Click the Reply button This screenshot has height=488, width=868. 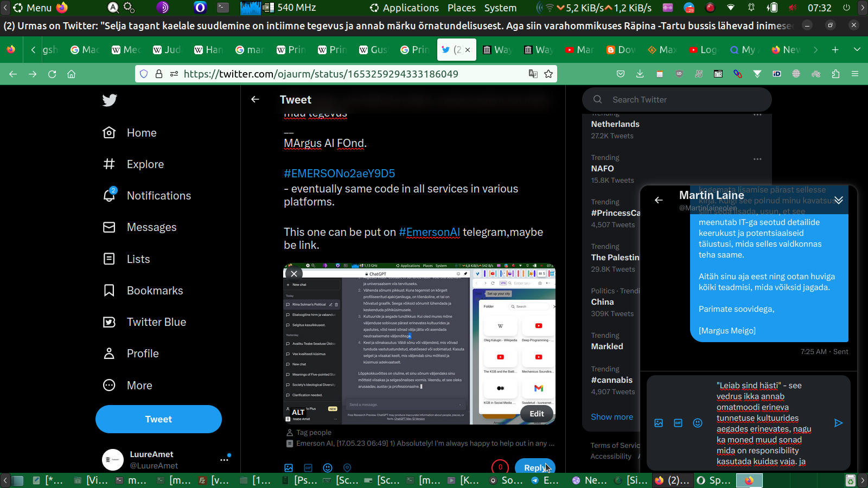(x=534, y=467)
